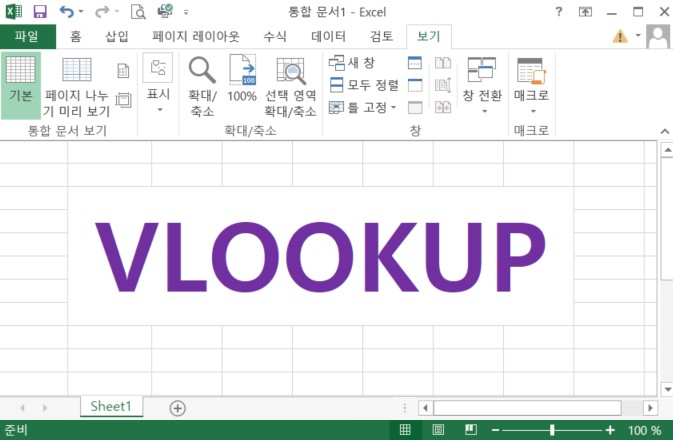Image resolution: width=673 pixels, height=440 pixels.
Task: Click the sheet tab splitter dots
Action: [405, 408]
